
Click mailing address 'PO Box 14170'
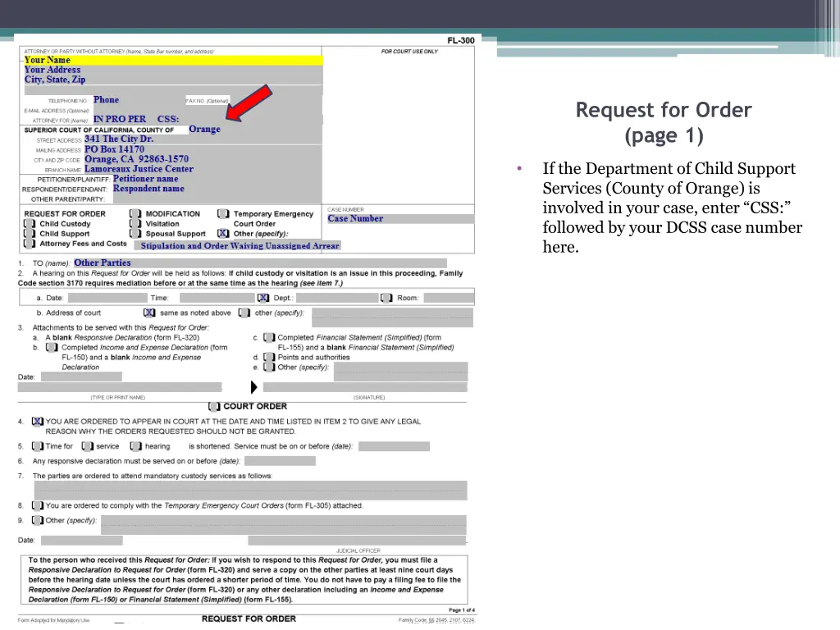(x=203, y=149)
